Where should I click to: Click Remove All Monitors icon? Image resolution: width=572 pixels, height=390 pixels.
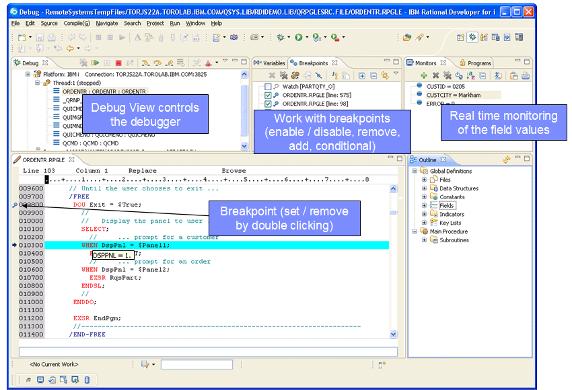point(447,76)
